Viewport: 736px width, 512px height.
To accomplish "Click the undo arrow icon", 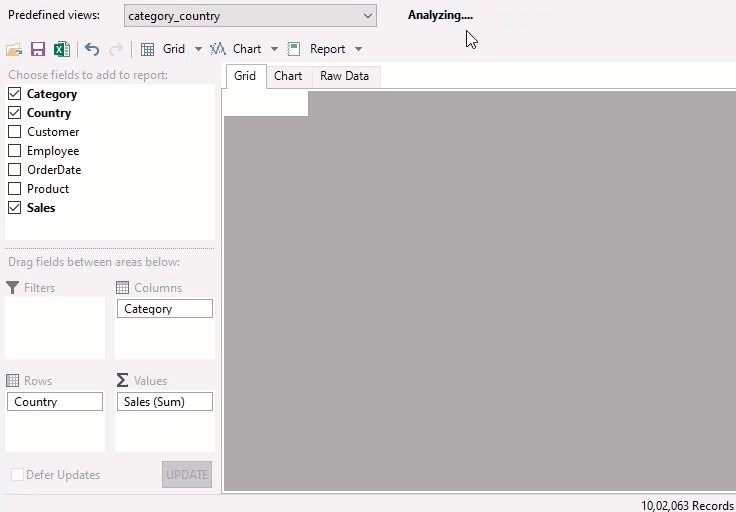I will click(92, 49).
